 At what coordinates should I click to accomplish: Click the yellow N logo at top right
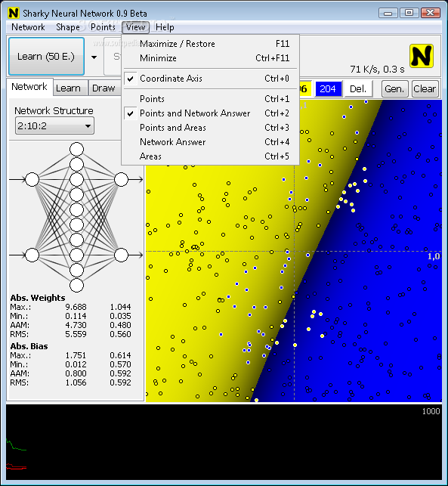pos(422,56)
